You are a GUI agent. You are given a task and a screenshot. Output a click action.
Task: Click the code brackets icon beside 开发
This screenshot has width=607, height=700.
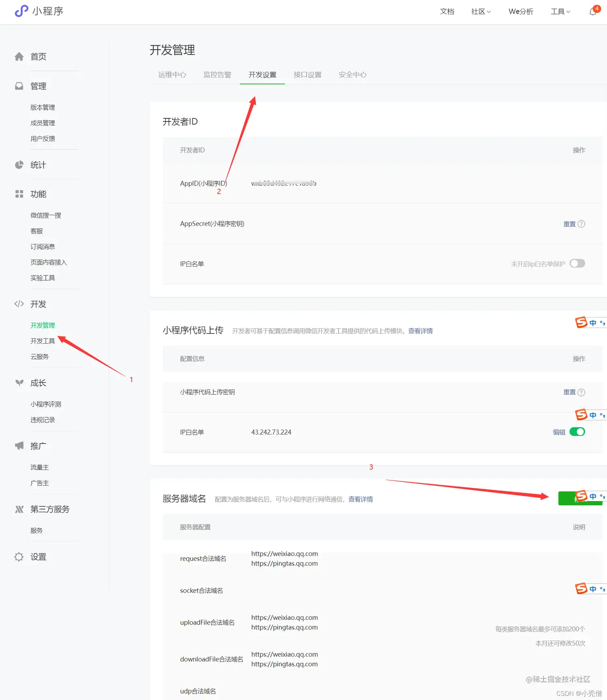click(19, 304)
